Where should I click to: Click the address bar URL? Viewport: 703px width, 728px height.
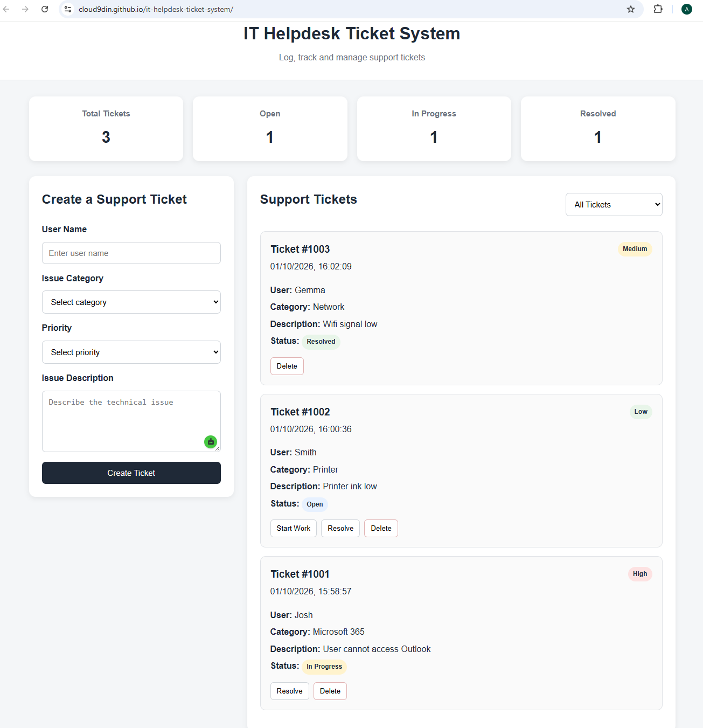tap(156, 9)
